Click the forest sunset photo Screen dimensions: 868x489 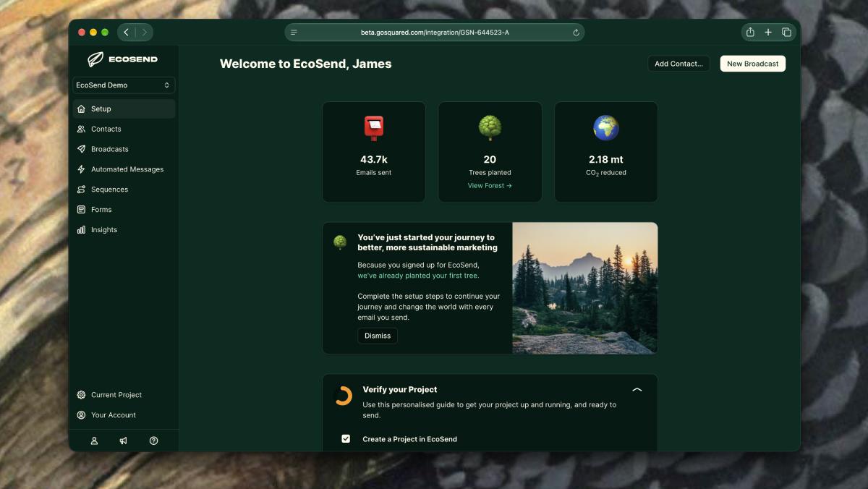pos(585,288)
